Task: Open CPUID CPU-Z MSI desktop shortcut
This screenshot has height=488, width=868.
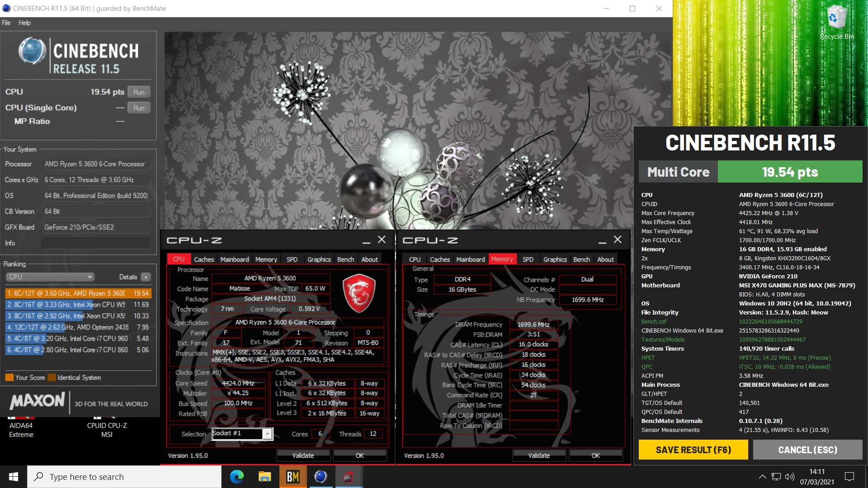Action: coord(107,427)
